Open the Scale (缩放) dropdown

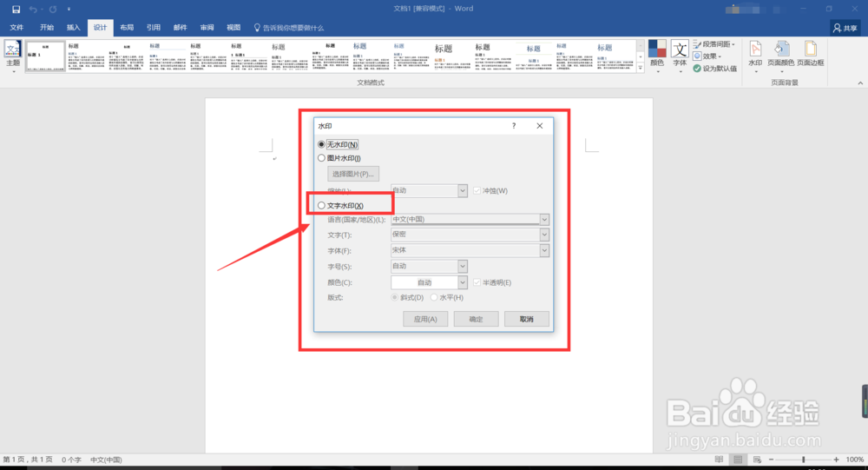463,190
